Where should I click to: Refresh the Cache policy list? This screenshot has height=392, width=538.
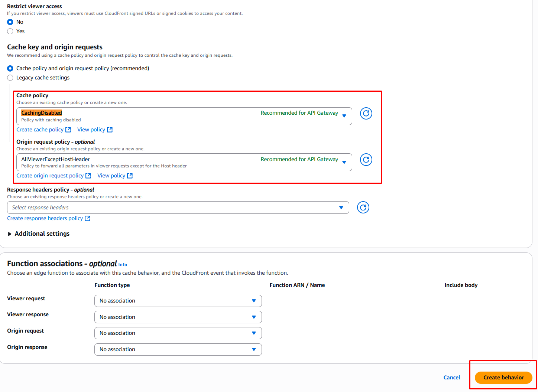tap(366, 113)
